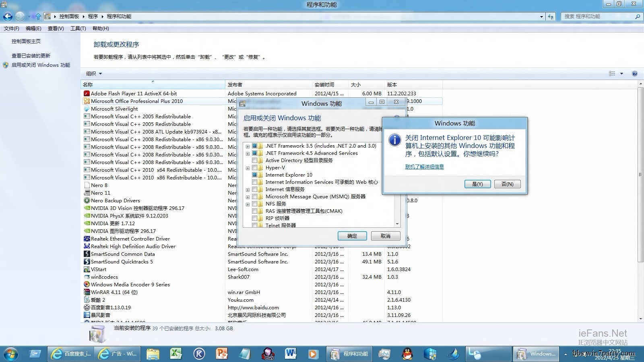This screenshot has width=644, height=362.
Task: Click the blue back navigation arrow
Action: coord(8,16)
